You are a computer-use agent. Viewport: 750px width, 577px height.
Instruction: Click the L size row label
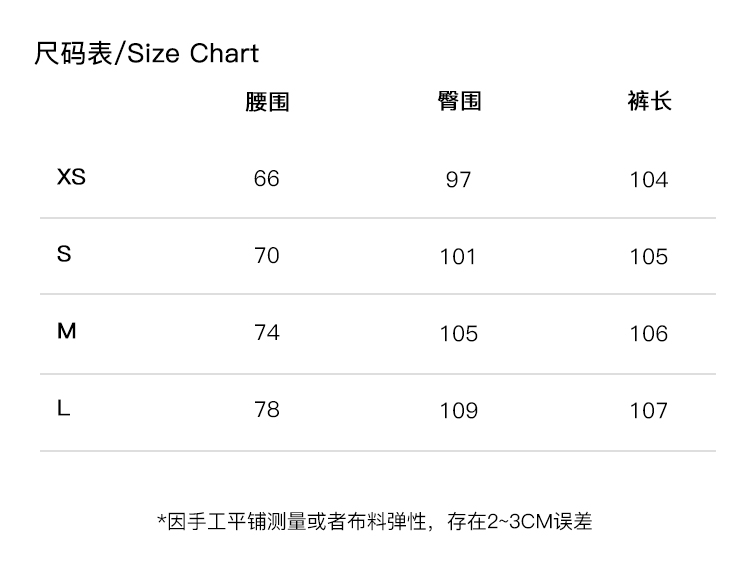pyautogui.click(x=63, y=408)
